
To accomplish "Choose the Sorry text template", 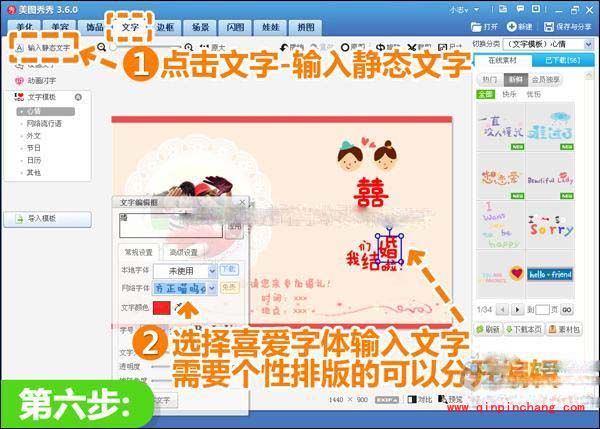I will [x=550, y=225].
